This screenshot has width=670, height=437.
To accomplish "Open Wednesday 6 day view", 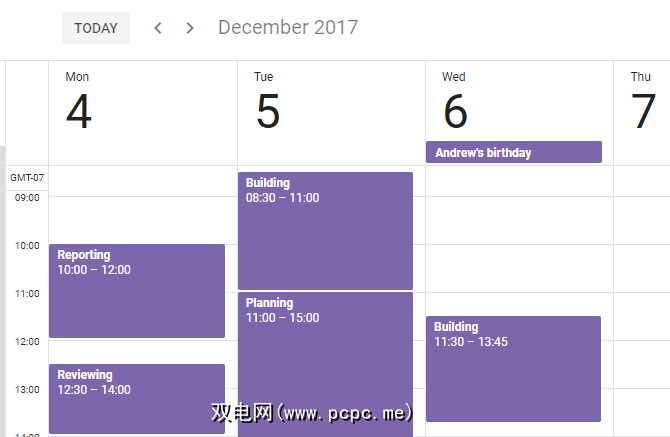I will pos(455,110).
